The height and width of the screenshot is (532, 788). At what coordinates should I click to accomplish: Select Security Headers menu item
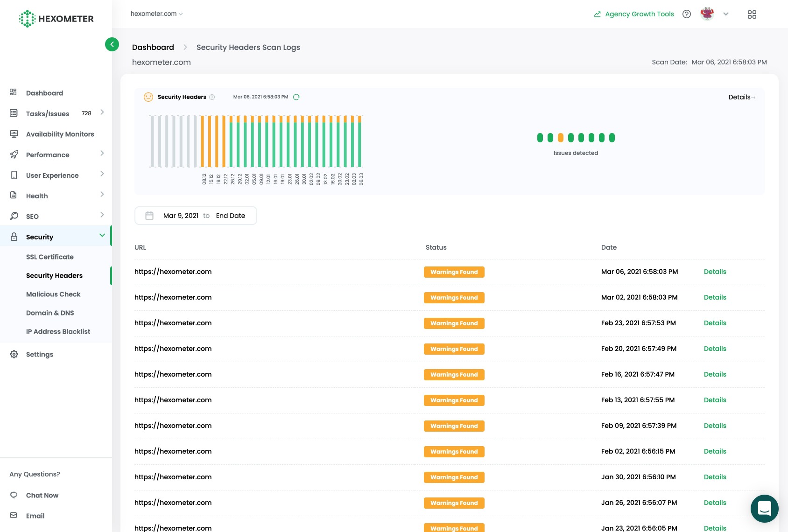54,275
